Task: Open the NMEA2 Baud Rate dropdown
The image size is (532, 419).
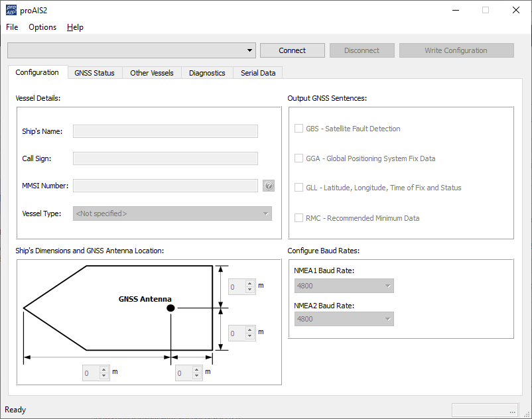Action: point(344,319)
